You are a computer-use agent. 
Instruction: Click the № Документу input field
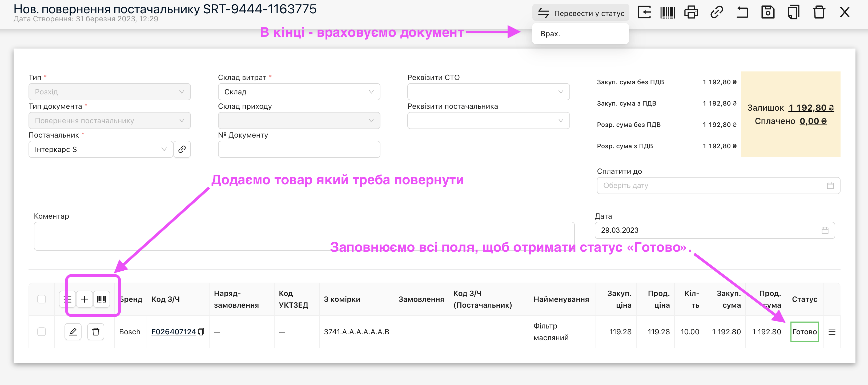(299, 149)
